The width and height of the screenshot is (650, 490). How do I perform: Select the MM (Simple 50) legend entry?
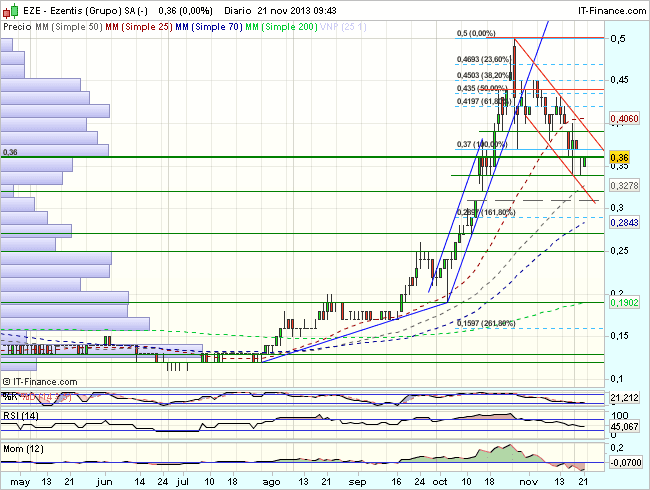tap(69, 27)
